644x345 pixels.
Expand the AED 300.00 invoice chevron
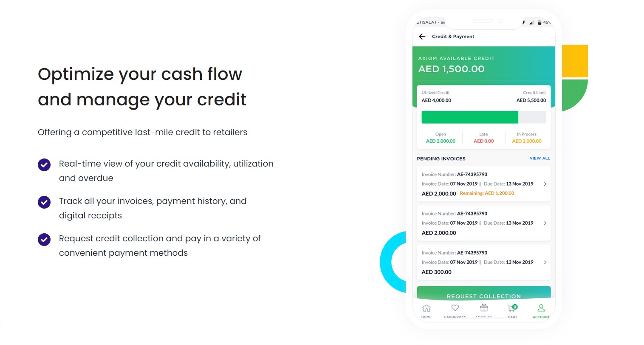pos(545,262)
